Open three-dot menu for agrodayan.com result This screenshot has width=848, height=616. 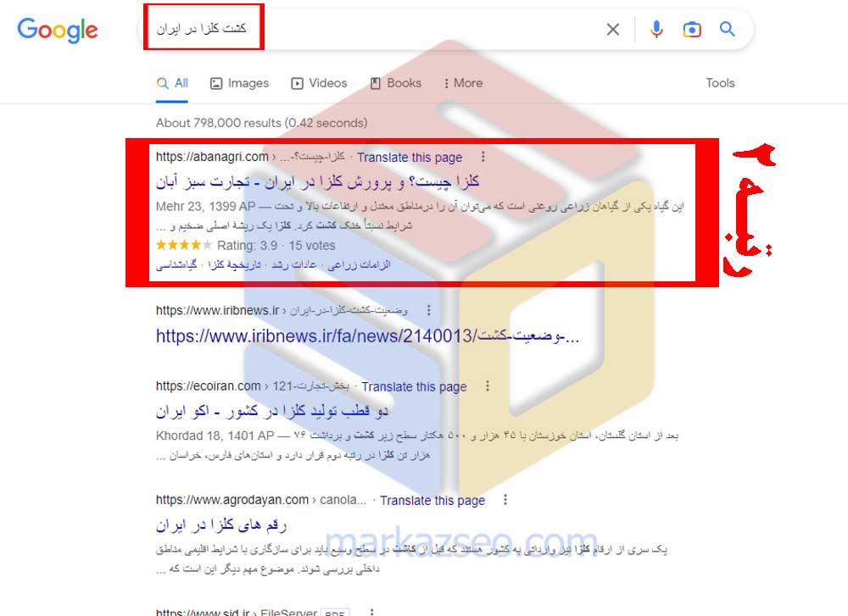[505, 500]
